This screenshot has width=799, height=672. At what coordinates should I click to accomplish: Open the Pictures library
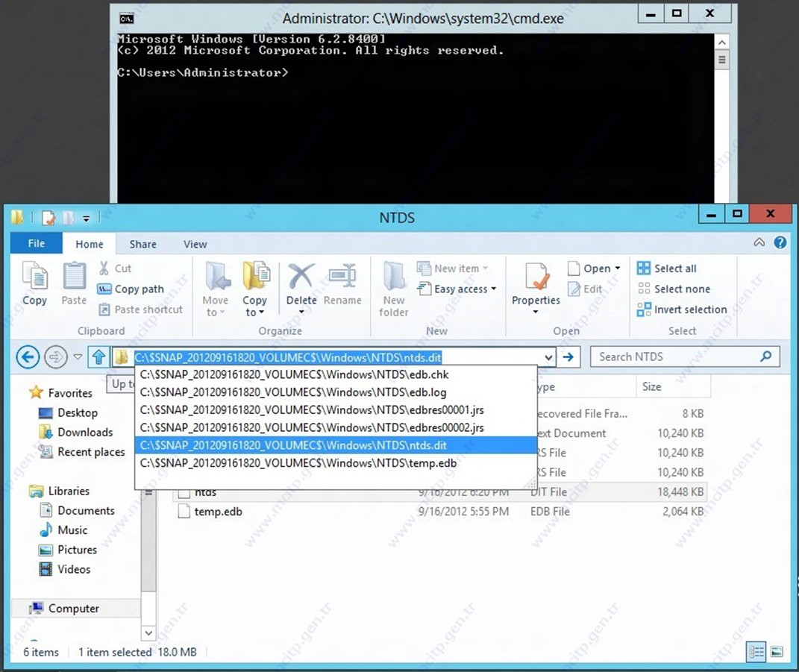click(x=69, y=550)
